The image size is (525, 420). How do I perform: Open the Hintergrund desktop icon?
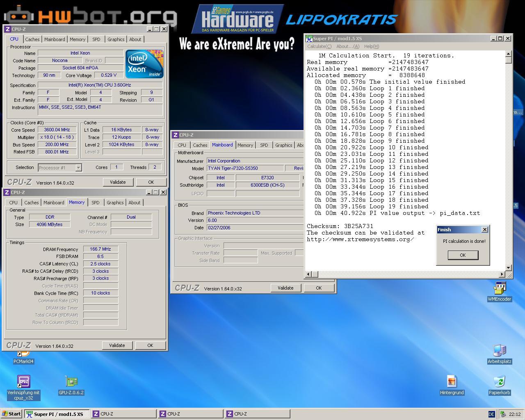click(452, 385)
